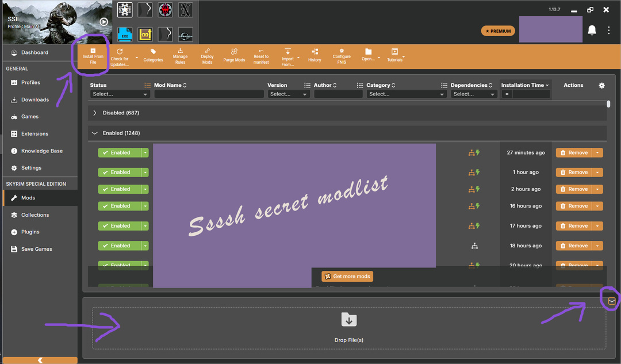The image size is (621, 364).
Task: Click the Mod Name filter text field
Action: click(209, 94)
